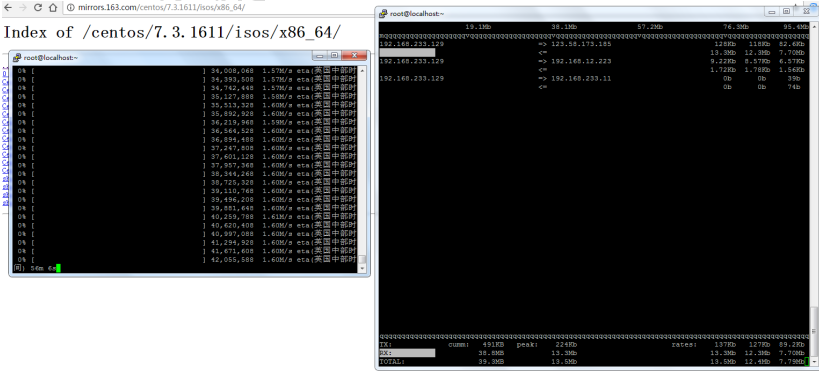
Task: Go back using the browser back arrow
Action: pyautogui.click(x=8, y=8)
